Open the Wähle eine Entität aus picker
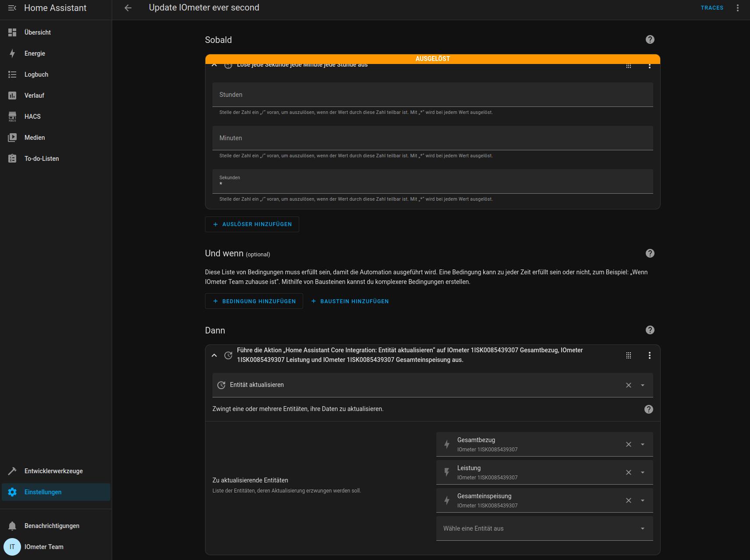This screenshot has width=750, height=560. (545, 528)
